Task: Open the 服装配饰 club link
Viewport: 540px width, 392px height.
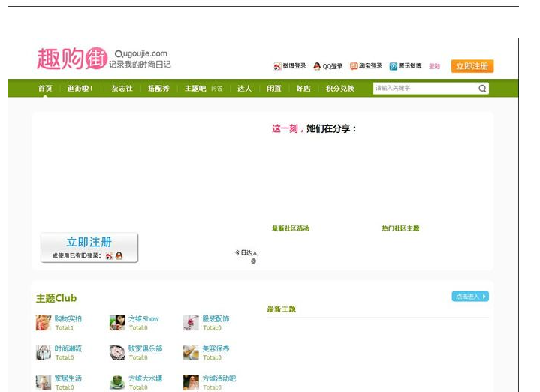Action: [216, 318]
